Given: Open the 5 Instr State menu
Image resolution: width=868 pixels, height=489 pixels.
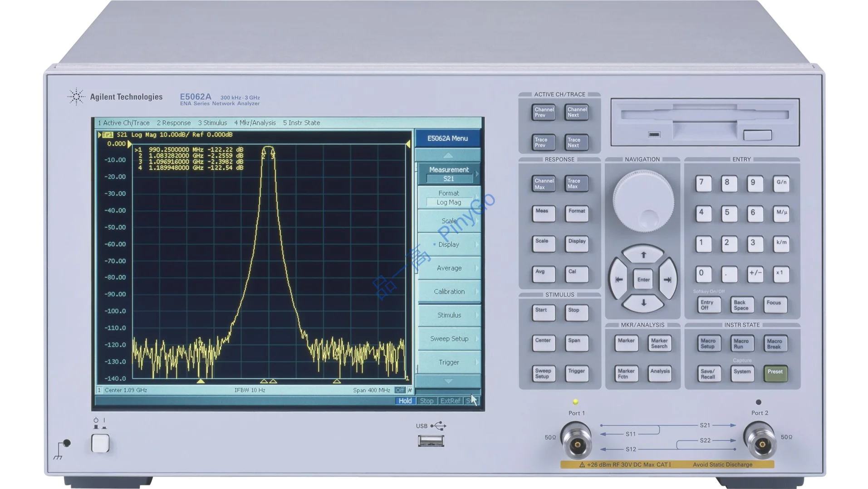Looking at the screenshot, I should (x=302, y=123).
